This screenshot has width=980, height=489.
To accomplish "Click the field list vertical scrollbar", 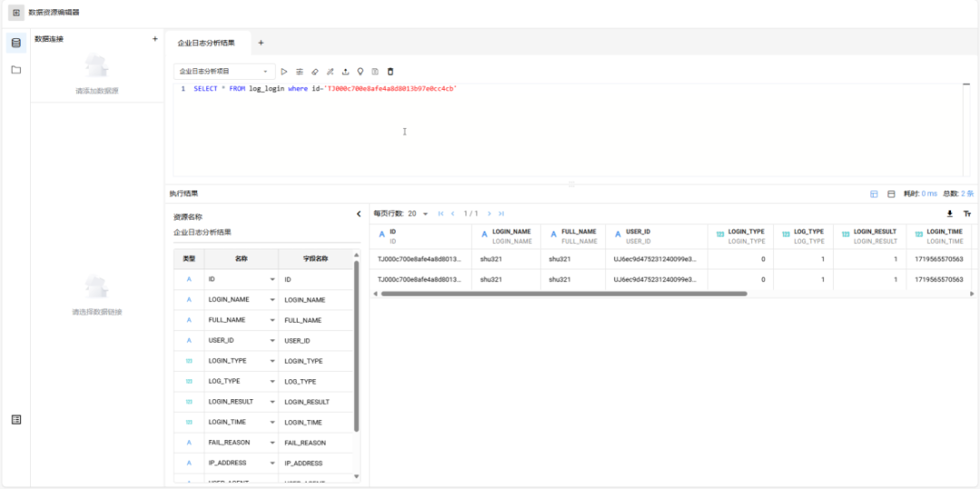I will 357,347.
